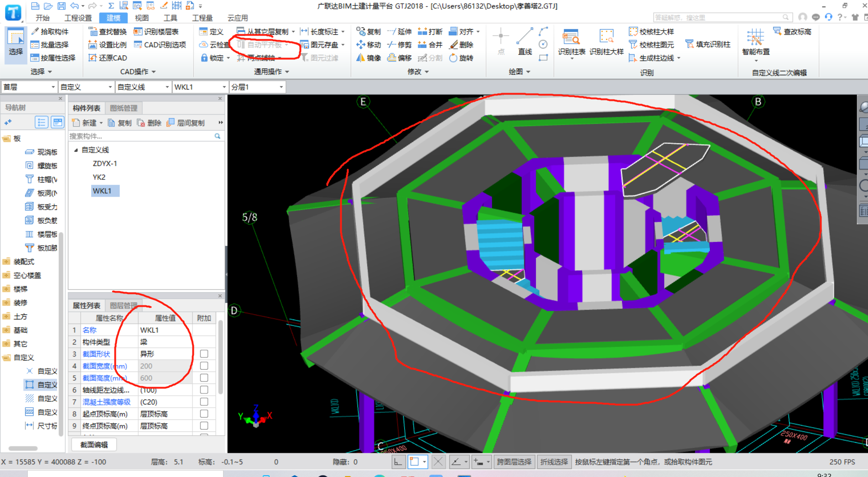Screen dimensions: 868x477
Task: Click 新建 in component list
Action: click(x=86, y=123)
